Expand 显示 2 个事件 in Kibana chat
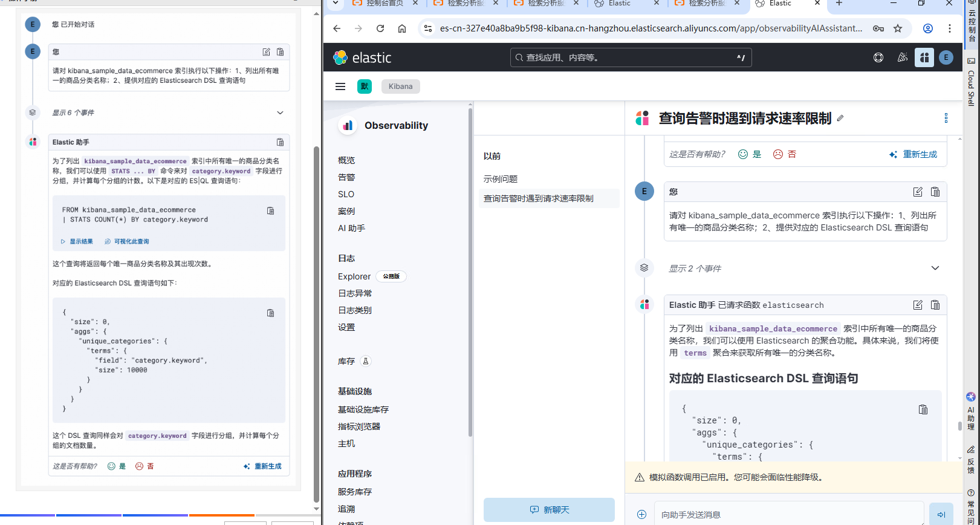Screen dimensions: 980x525 [x=935, y=268]
